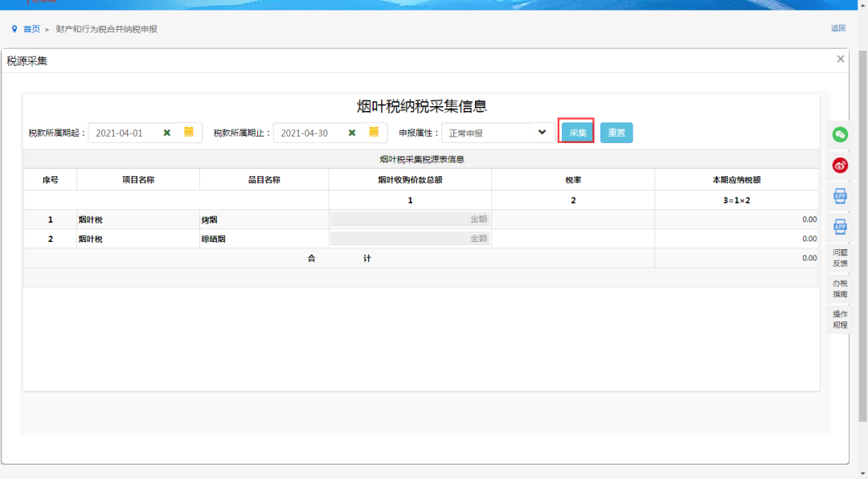Navigate to 首页 in breadcrumb

31,29
